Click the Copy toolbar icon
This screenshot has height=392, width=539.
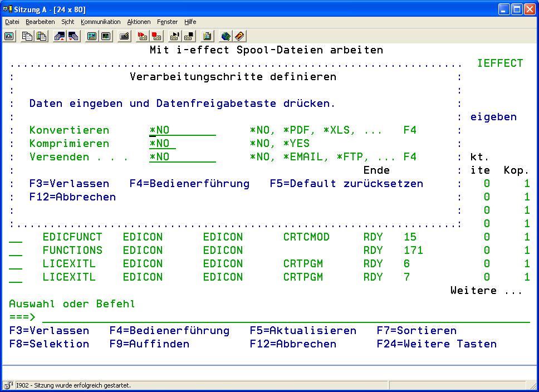pos(27,36)
